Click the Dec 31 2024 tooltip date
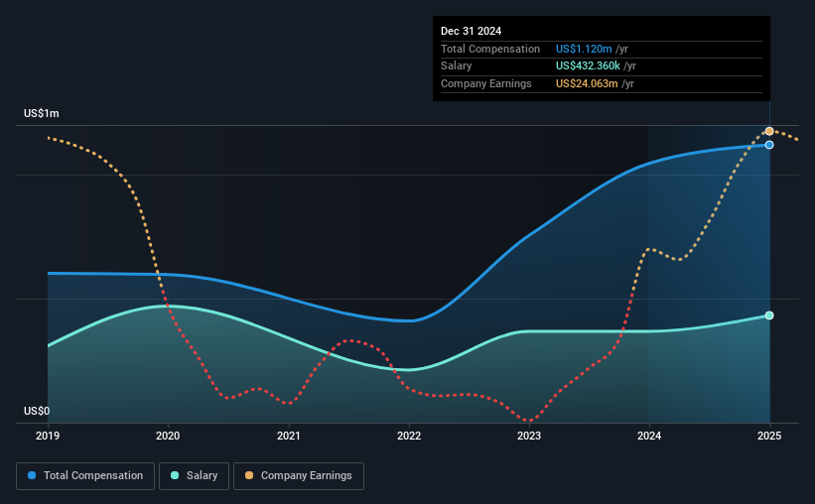 click(471, 31)
